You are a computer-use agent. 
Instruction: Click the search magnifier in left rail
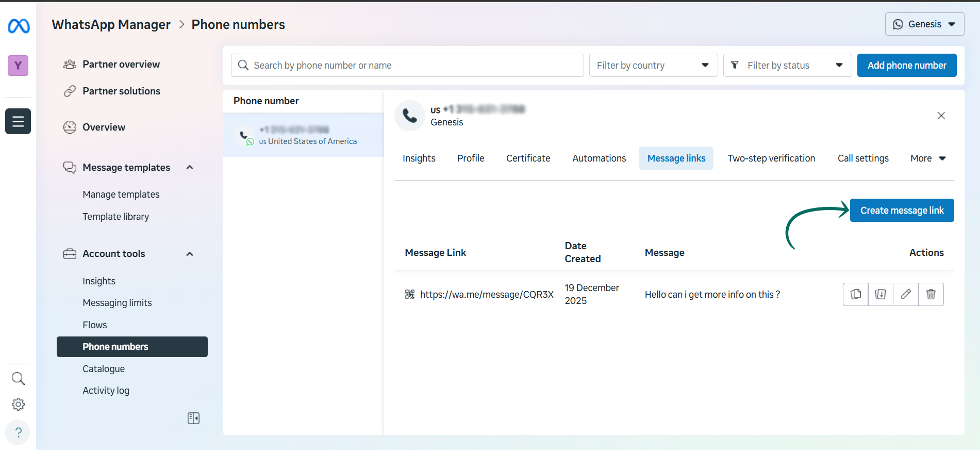coord(18,378)
